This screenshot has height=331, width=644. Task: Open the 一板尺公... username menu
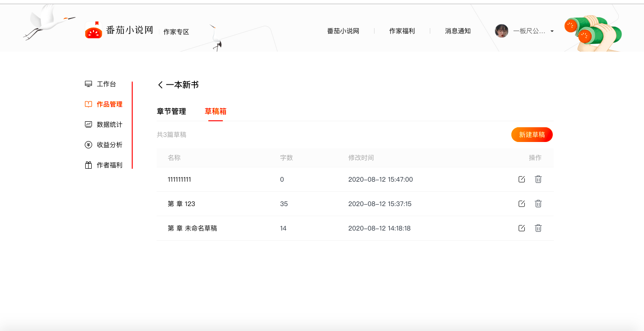(x=529, y=31)
